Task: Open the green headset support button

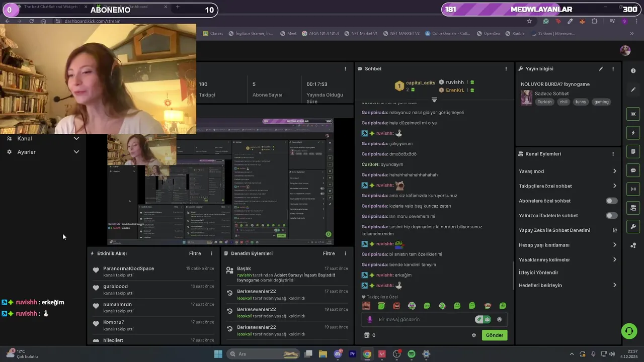Action: point(629,331)
